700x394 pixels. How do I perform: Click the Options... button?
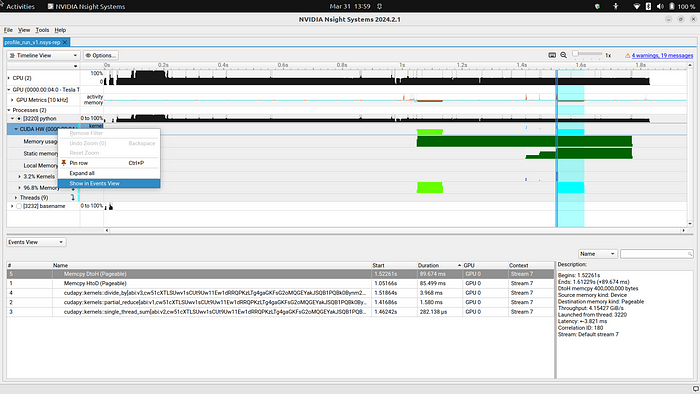tap(101, 55)
